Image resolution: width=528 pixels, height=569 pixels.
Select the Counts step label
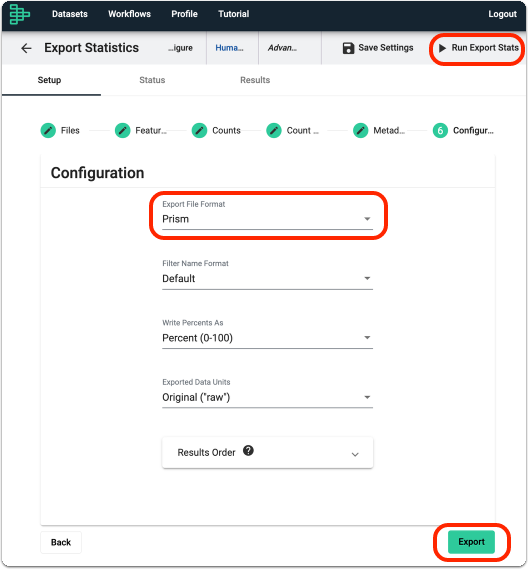click(x=226, y=130)
